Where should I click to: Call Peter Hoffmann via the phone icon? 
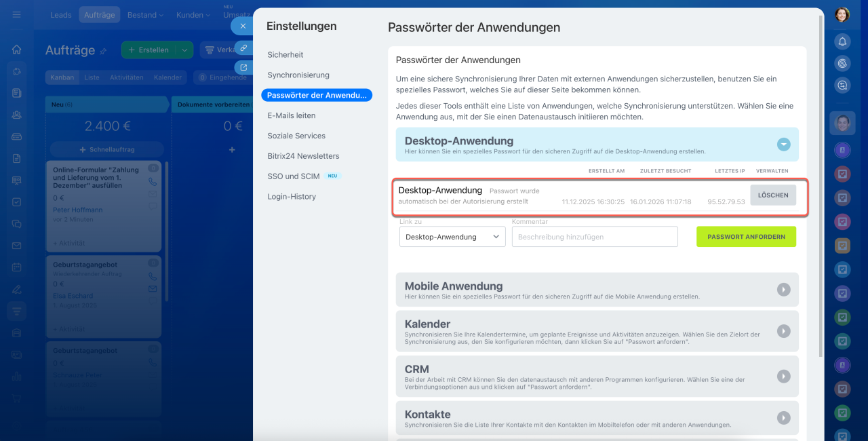tap(153, 182)
